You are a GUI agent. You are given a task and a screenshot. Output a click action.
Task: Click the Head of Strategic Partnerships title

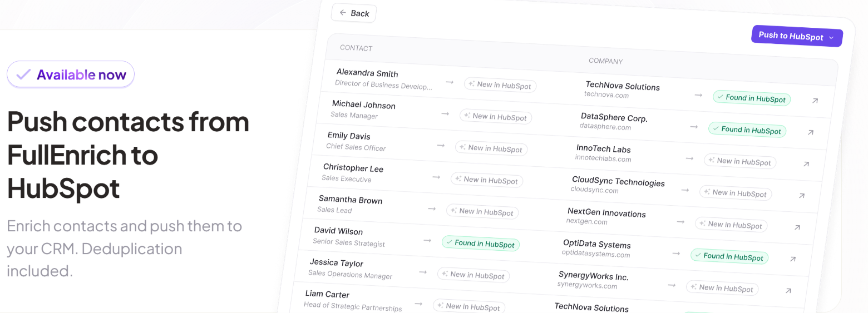coord(353,306)
